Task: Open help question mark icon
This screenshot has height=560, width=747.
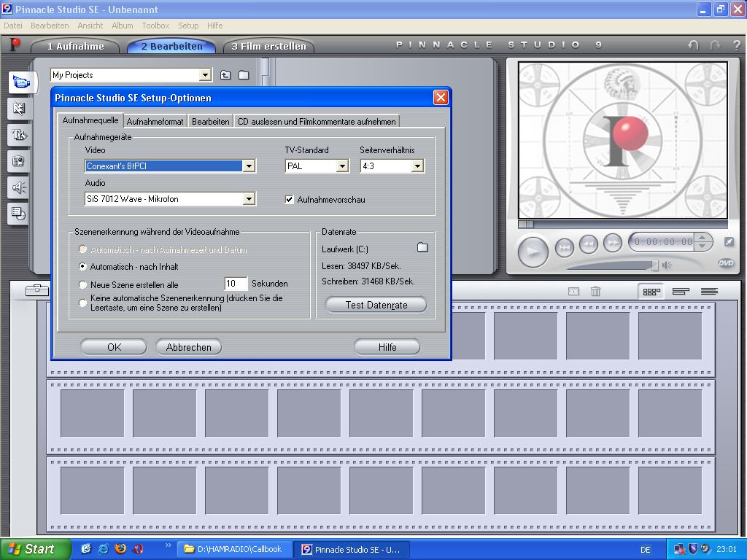Action: tap(737, 45)
